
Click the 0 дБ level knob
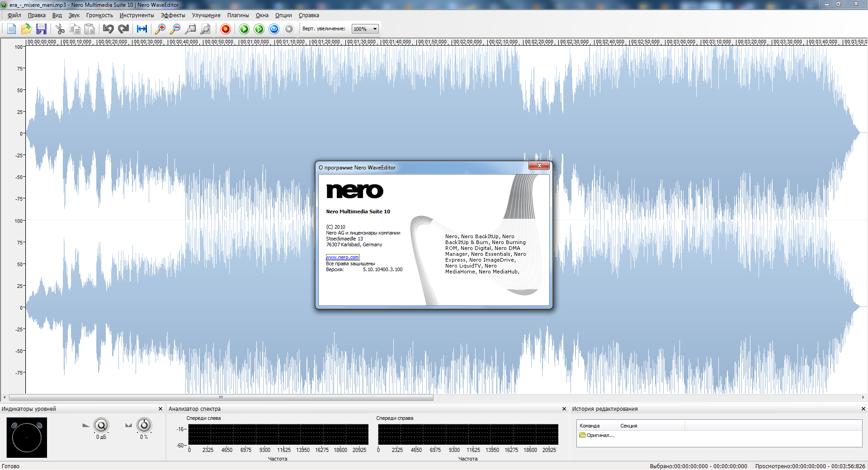click(x=101, y=425)
